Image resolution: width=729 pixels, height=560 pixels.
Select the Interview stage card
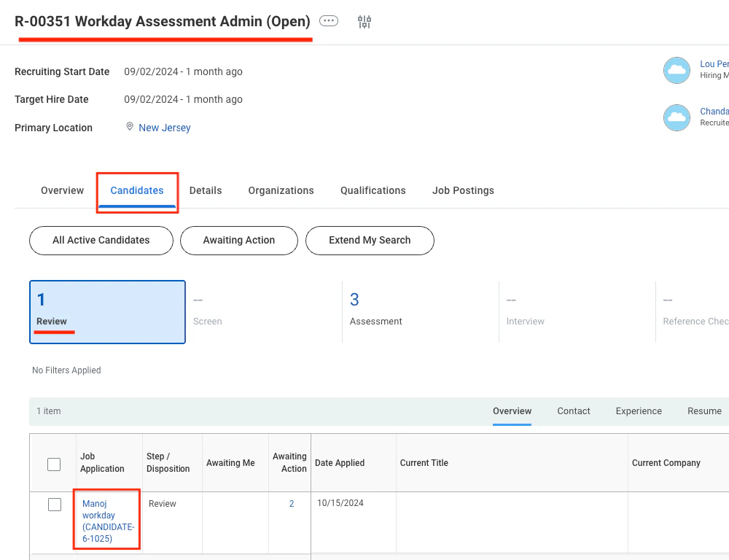[577, 312]
